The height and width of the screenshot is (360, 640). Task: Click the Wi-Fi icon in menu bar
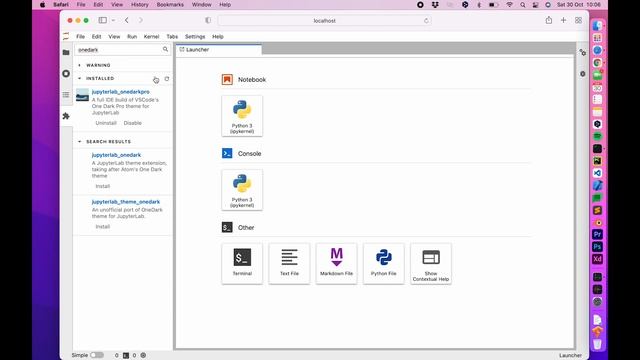509,5
